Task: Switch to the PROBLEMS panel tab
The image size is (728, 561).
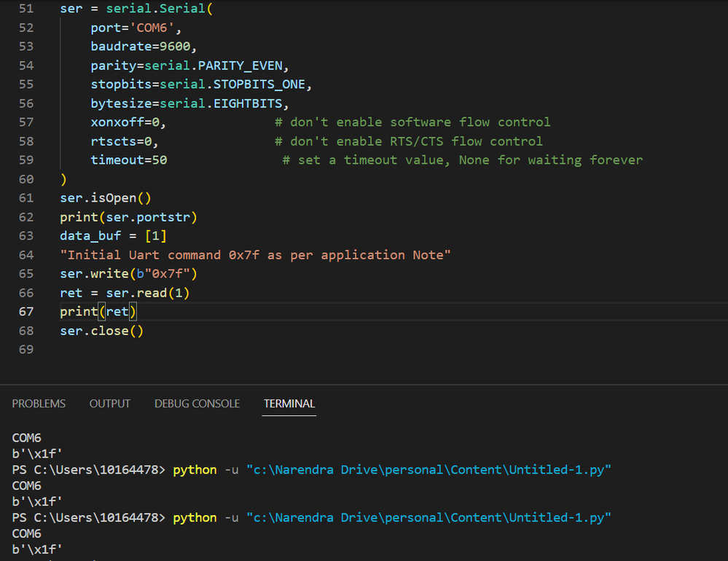Action: [x=39, y=404]
